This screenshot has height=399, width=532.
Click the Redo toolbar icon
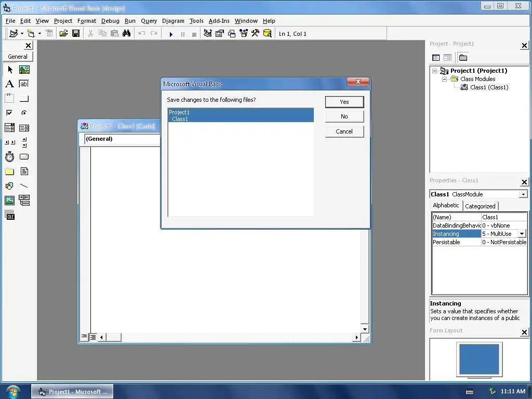pyautogui.click(x=154, y=33)
